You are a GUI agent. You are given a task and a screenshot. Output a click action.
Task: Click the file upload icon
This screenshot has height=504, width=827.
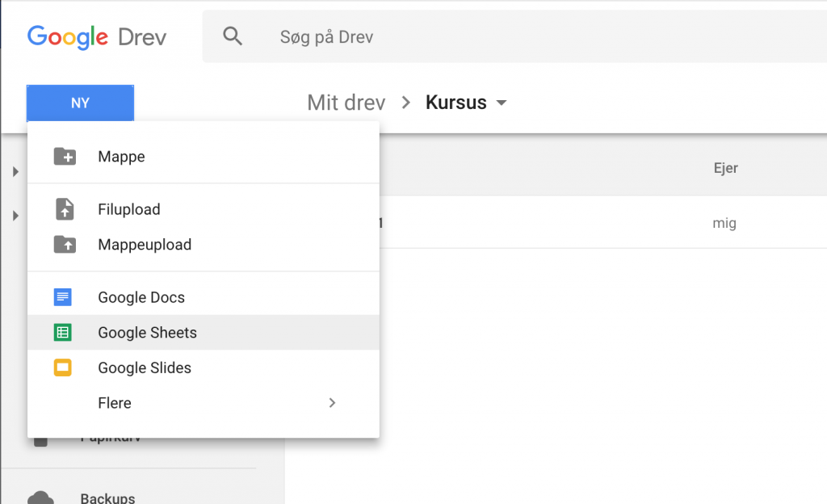click(65, 209)
